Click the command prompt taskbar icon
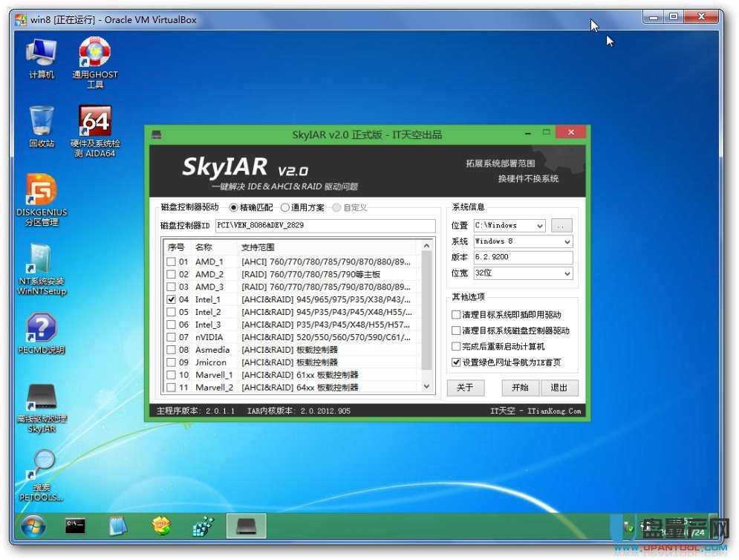739x560 pixels. tap(74, 526)
